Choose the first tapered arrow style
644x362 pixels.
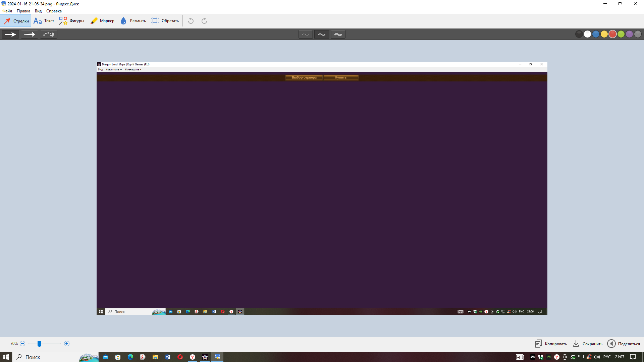(x=10, y=34)
